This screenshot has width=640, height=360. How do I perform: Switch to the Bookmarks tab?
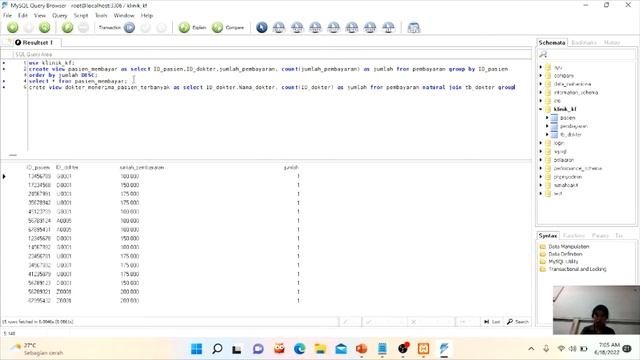point(584,42)
